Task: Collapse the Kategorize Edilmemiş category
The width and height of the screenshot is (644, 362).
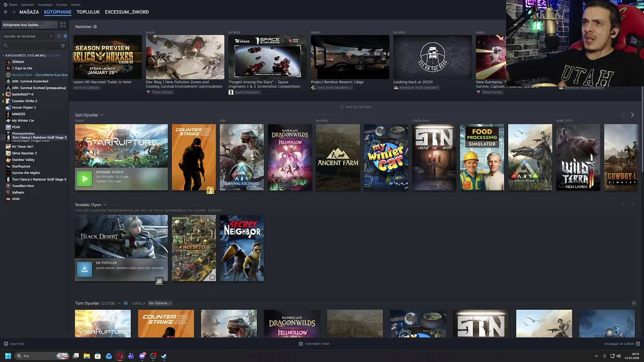Action: [4, 55]
